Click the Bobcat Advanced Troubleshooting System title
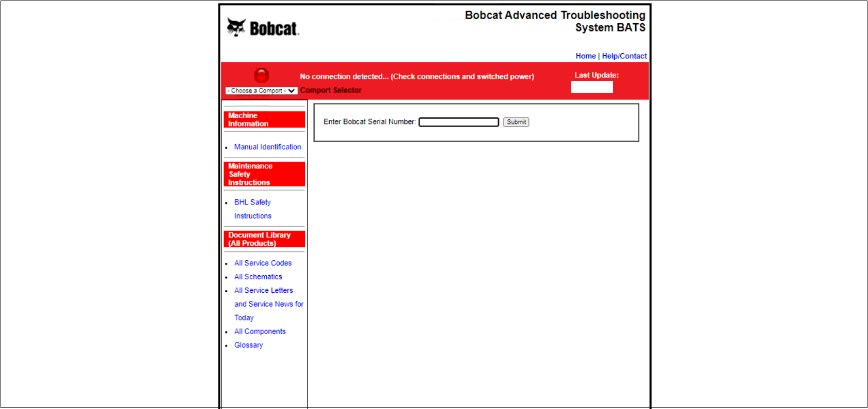Image resolution: width=868 pixels, height=409 pixels. coord(555,22)
